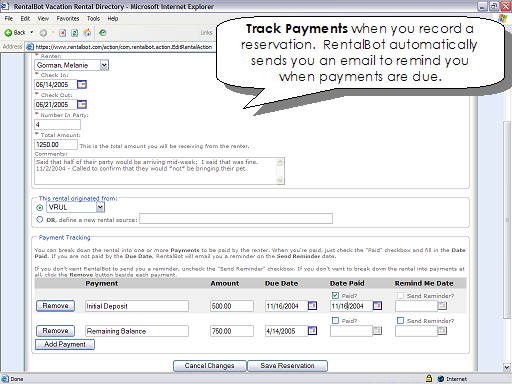The image size is (512, 384).
Task: Open Remaining Balance Remind Me calendar icon
Action: click(442, 331)
